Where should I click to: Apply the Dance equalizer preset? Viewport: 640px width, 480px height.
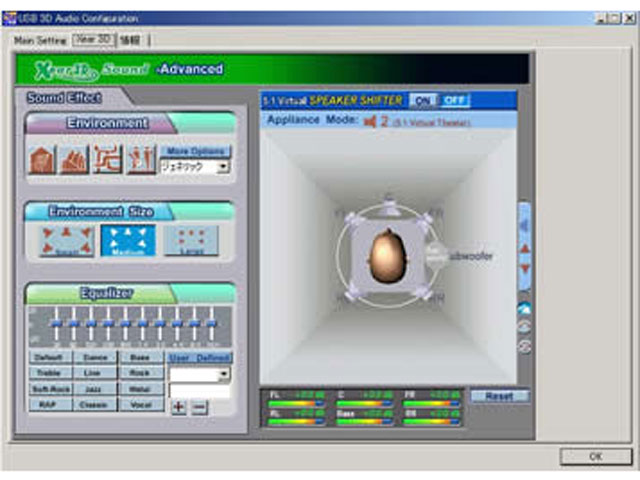click(95, 358)
